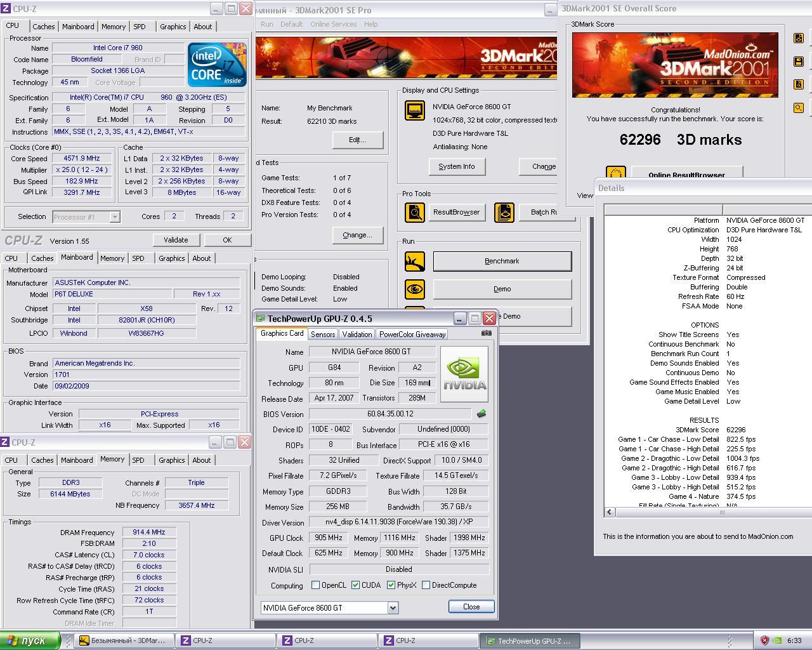Click the Core Speed value 4571.9 MHz
Screen dimensions: 812x650
point(82,159)
